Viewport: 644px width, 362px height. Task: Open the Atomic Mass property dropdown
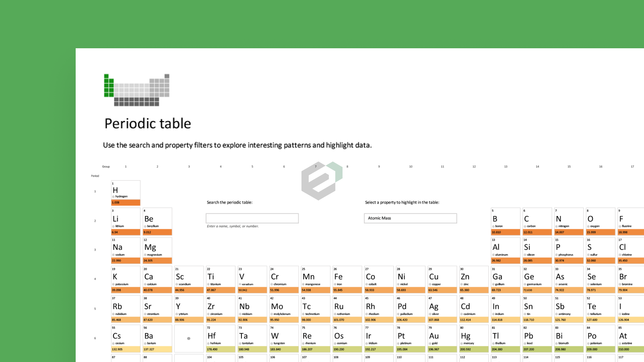coord(410,218)
